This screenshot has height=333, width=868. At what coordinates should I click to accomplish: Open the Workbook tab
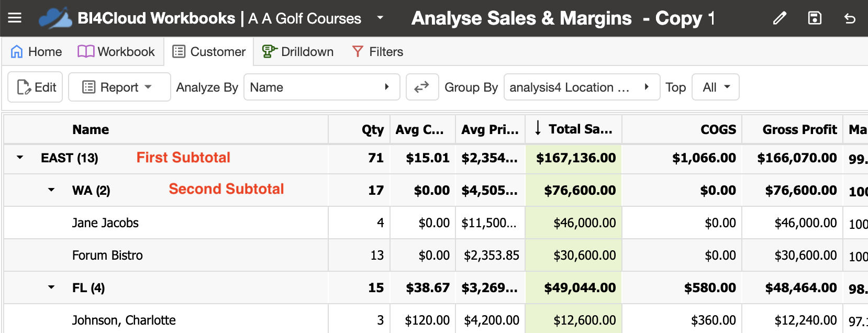point(116,52)
